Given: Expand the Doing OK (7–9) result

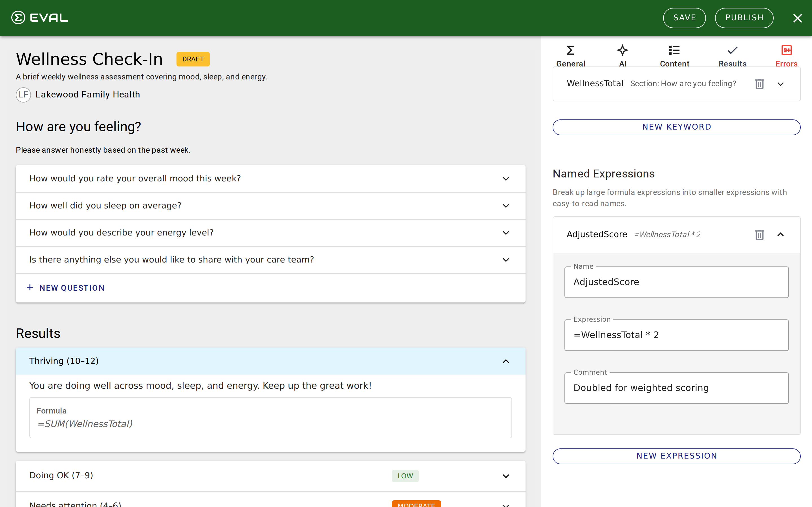Looking at the screenshot, I should pyautogui.click(x=506, y=476).
